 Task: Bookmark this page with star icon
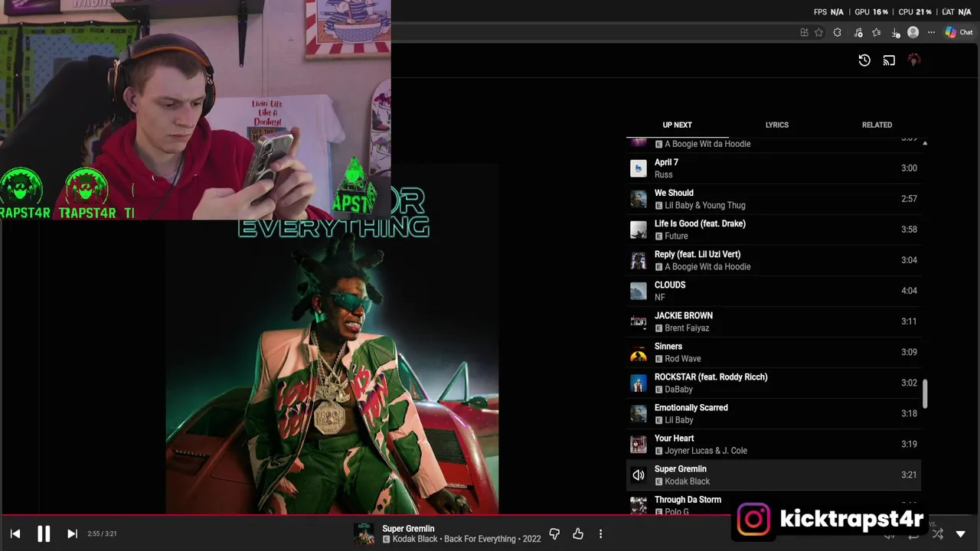[x=818, y=32]
